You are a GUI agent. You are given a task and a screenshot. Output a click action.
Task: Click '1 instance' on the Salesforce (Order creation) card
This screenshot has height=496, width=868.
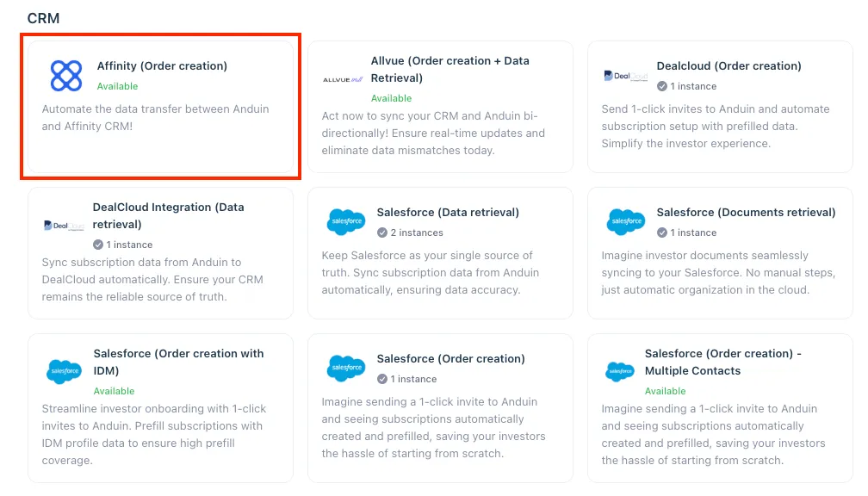coord(413,379)
